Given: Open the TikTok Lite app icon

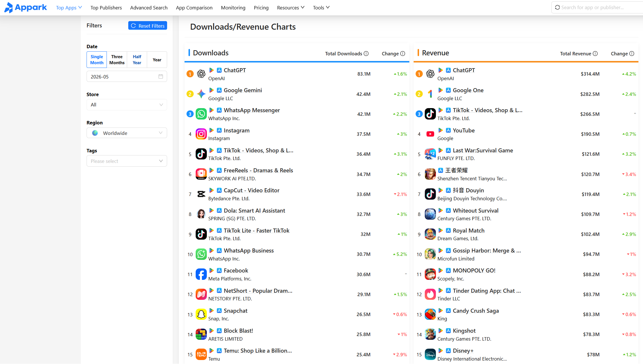Looking at the screenshot, I should point(201,234).
